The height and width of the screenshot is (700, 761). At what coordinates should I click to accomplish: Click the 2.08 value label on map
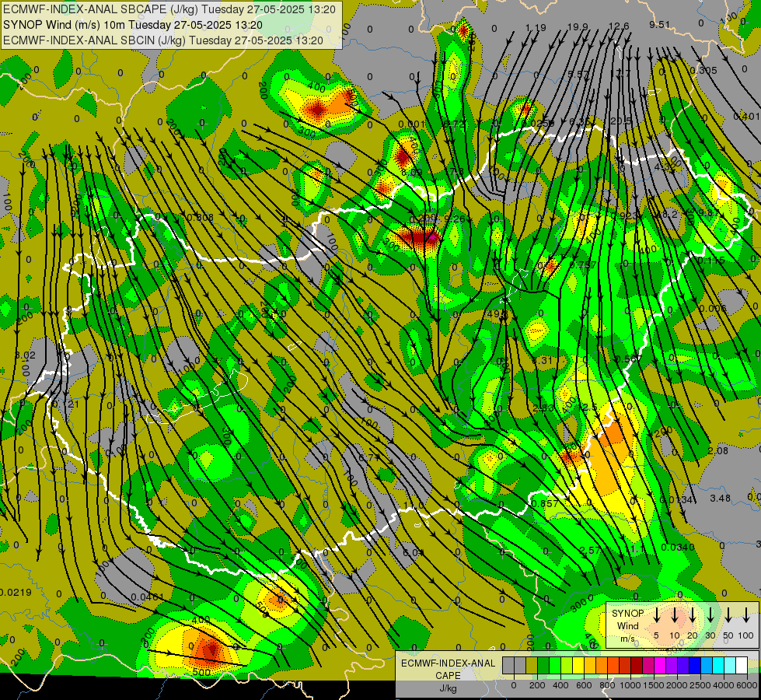point(717,450)
